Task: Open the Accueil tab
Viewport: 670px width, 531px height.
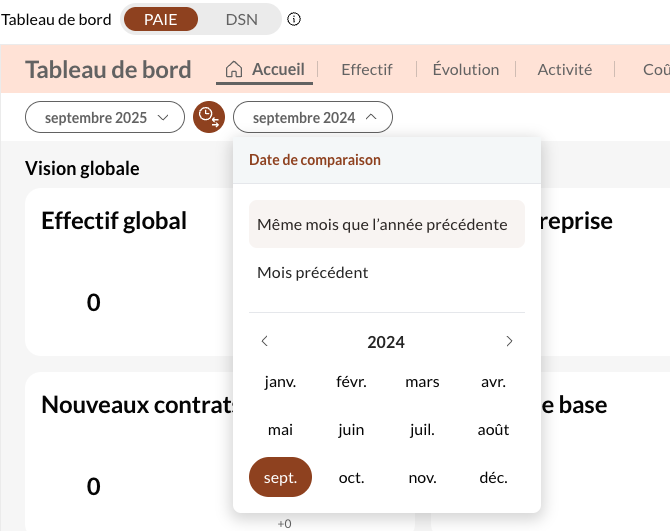Action: tap(266, 69)
